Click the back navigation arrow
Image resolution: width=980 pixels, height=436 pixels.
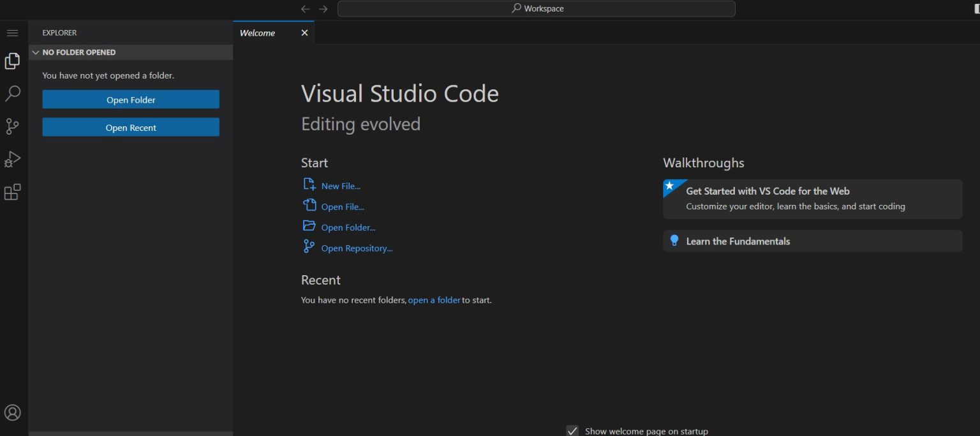305,8
